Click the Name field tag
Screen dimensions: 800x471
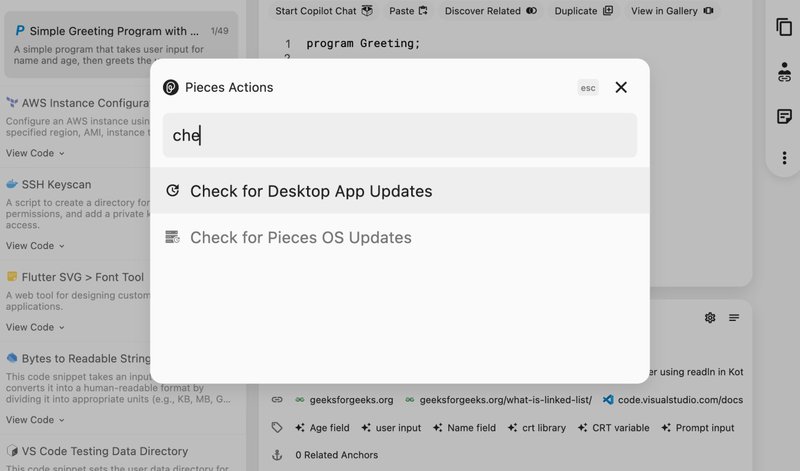pos(464,428)
